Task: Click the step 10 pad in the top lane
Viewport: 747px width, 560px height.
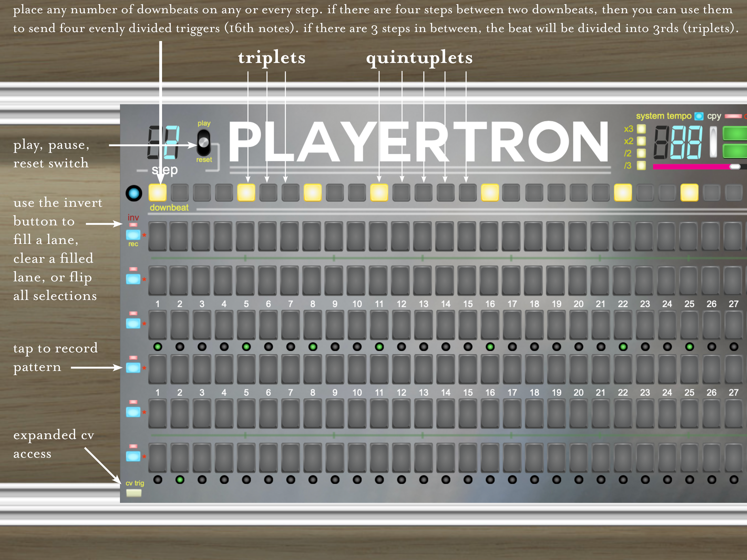Action: point(357,236)
